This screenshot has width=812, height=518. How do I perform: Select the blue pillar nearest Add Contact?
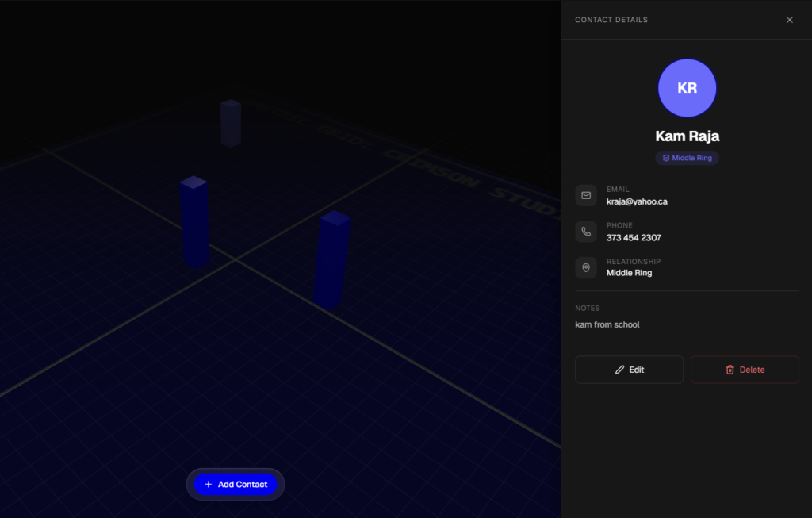coord(194,223)
